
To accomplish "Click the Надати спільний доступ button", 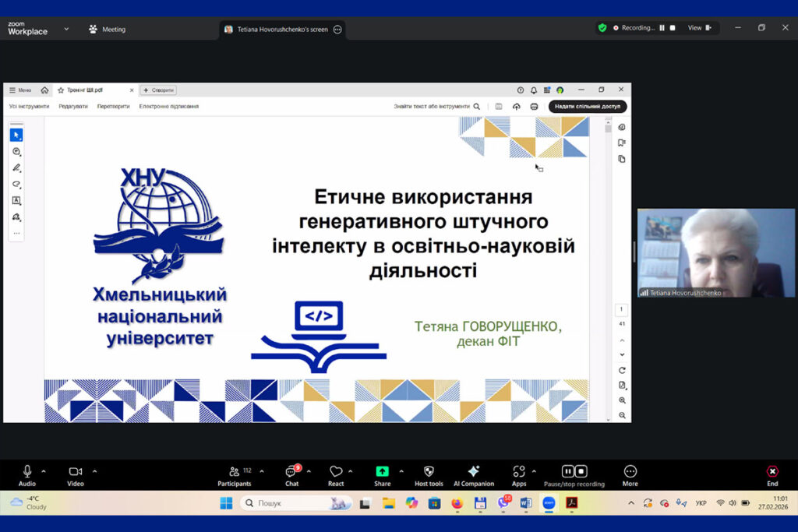I will click(x=587, y=107).
